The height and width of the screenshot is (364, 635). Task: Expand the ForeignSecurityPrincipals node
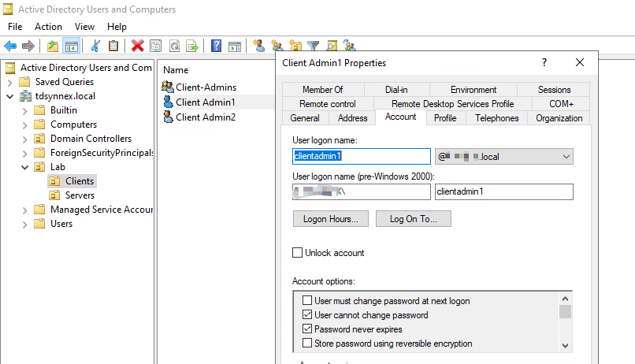click(24, 154)
